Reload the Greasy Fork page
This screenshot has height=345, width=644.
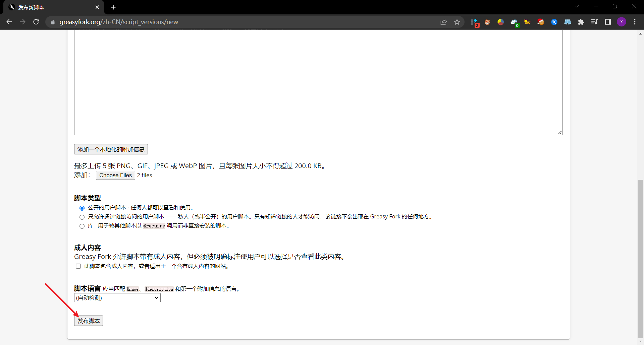coord(36,22)
